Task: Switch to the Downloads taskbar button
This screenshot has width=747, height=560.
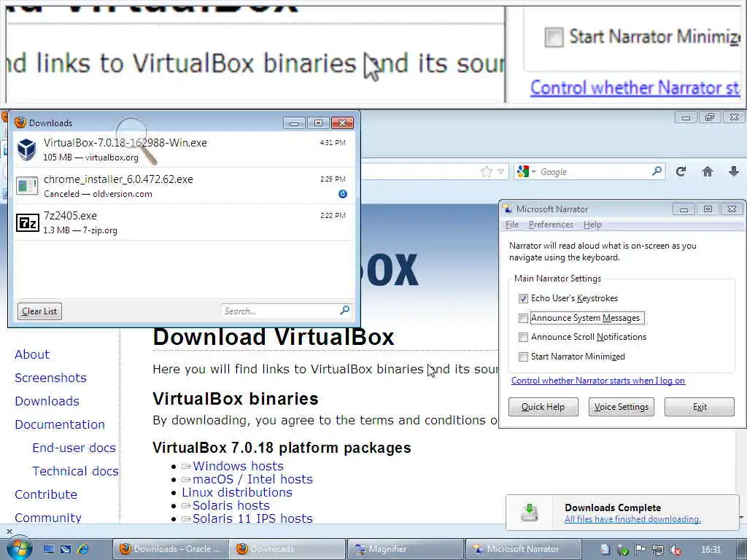Action: [x=287, y=549]
